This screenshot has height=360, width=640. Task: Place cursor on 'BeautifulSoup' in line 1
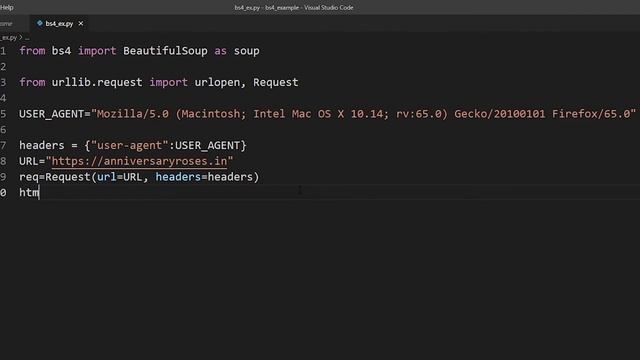coord(165,51)
